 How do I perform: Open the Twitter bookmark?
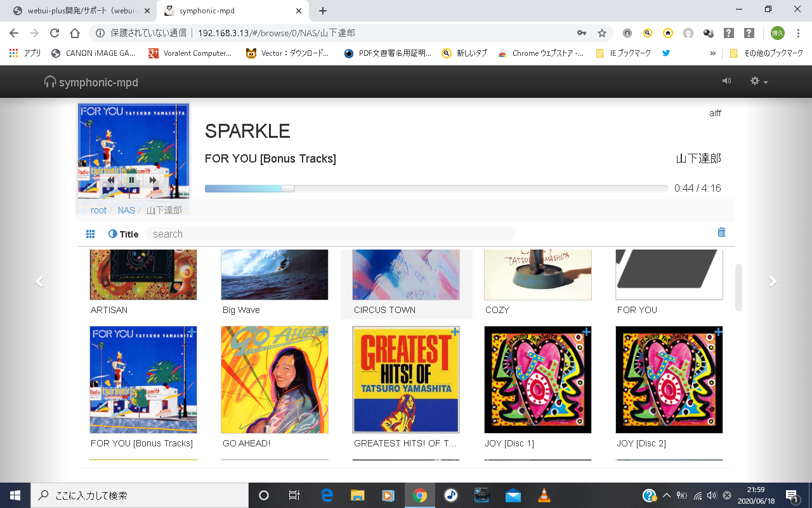(666, 53)
